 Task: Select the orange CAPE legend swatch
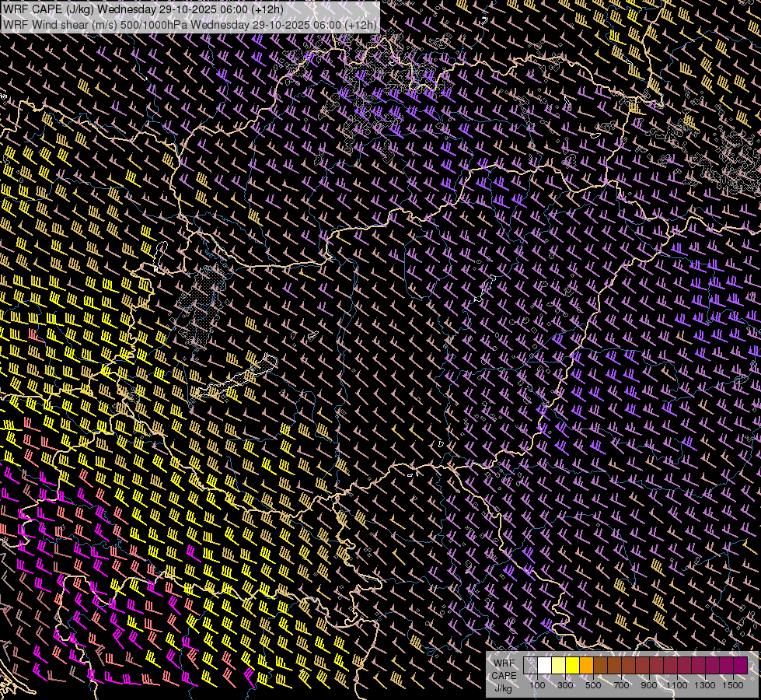tap(586, 665)
